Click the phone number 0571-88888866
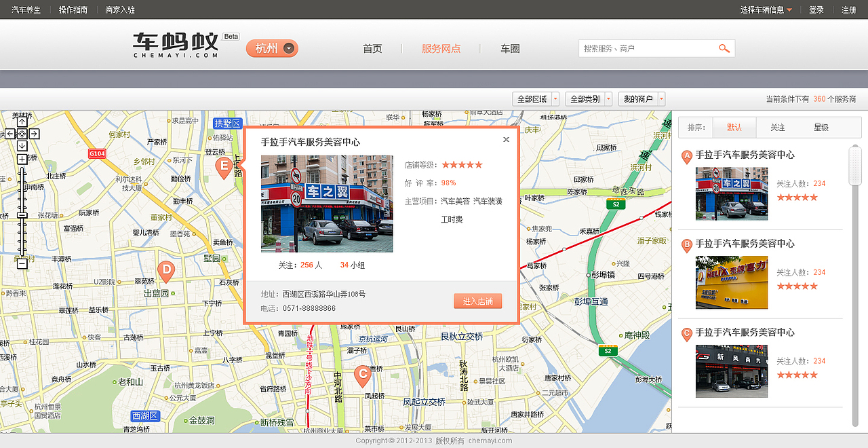 pos(309,308)
